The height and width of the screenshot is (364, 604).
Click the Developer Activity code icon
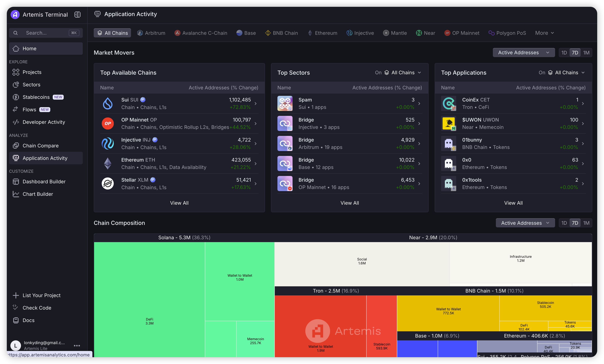tap(16, 122)
